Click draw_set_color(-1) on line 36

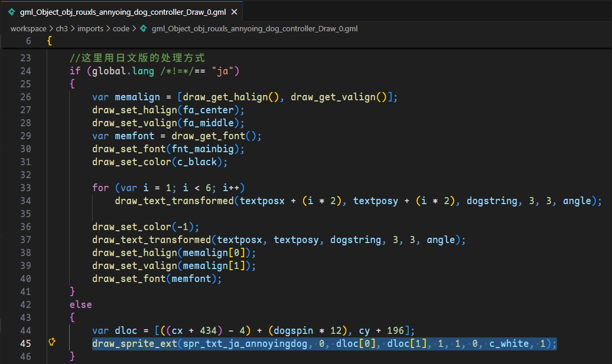[145, 227]
